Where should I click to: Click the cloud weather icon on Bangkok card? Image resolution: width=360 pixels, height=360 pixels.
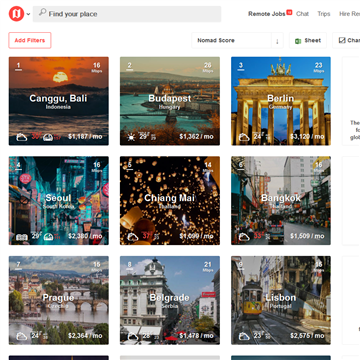[x=244, y=237]
